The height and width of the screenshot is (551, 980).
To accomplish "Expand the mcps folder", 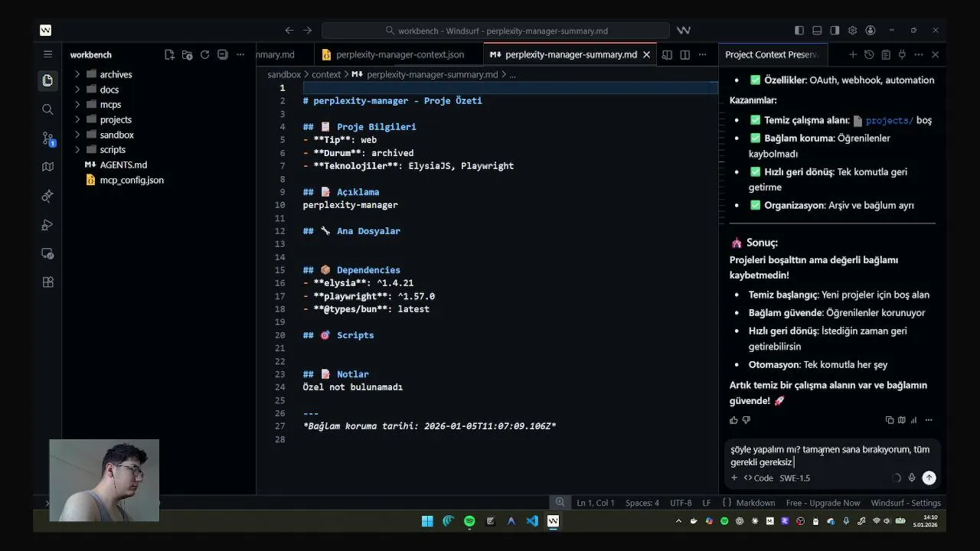I will (110, 105).
